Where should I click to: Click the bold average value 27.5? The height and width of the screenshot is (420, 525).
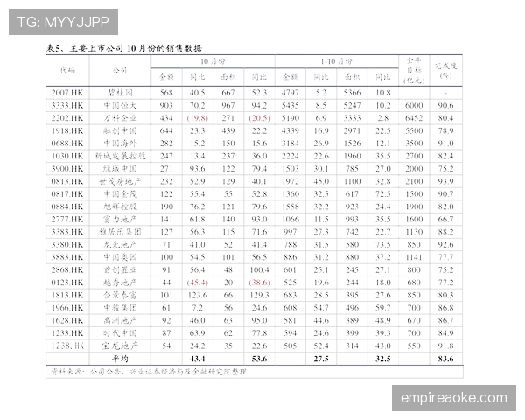point(321,359)
